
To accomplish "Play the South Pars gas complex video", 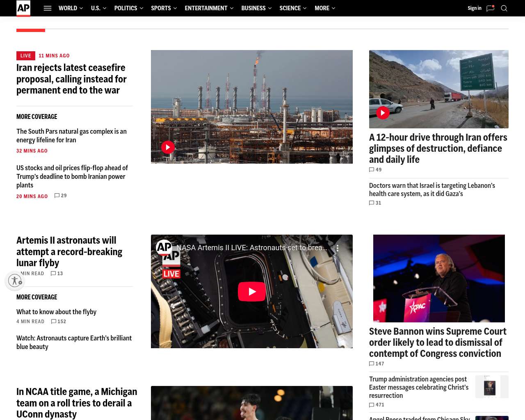I will 168,147.
